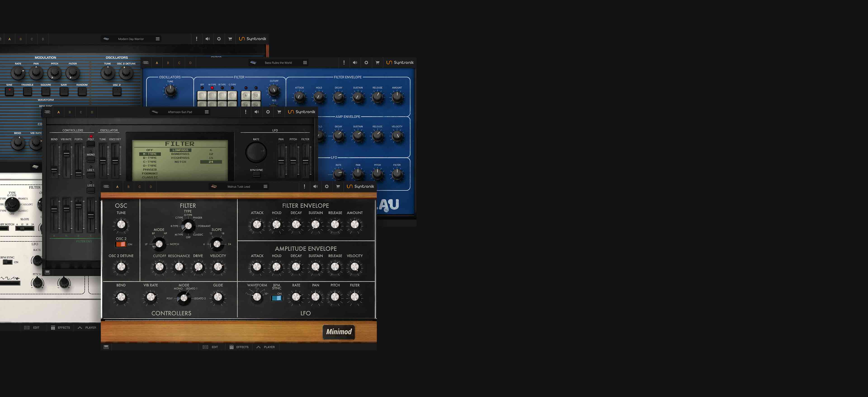
Task: Show keyboard icon in Afternoon Sun Pad footer
Action: [x=47, y=272]
